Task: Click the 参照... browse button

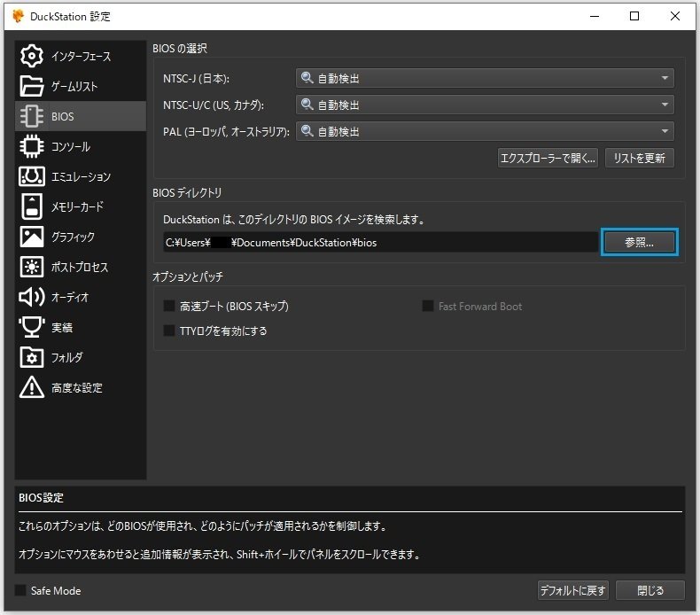Action: coord(639,242)
